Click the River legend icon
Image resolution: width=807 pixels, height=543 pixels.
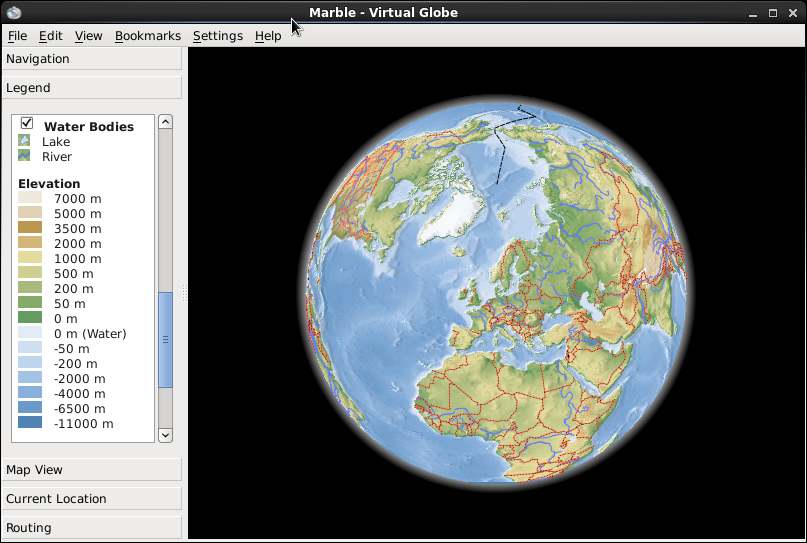24,157
